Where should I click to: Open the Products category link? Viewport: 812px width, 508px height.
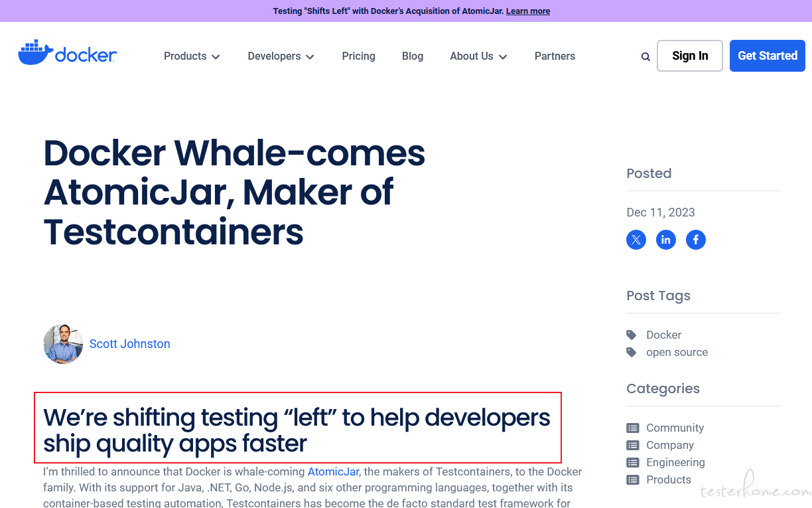click(x=669, y=479)
